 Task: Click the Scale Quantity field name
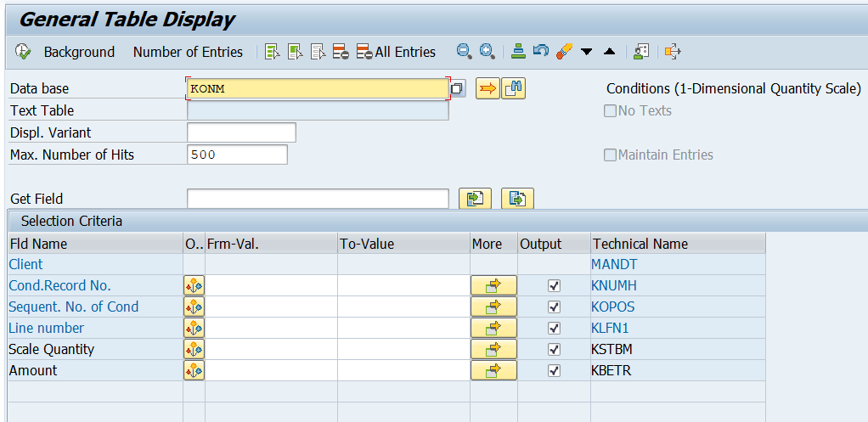coord(52,349)
